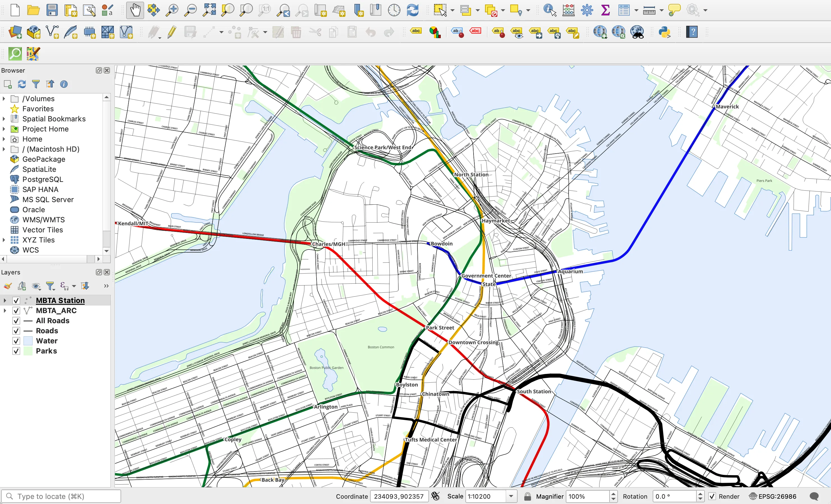Activate the Zoom In magnifier tool
Screen dimensions: 831x504
[x=172, y=10]
